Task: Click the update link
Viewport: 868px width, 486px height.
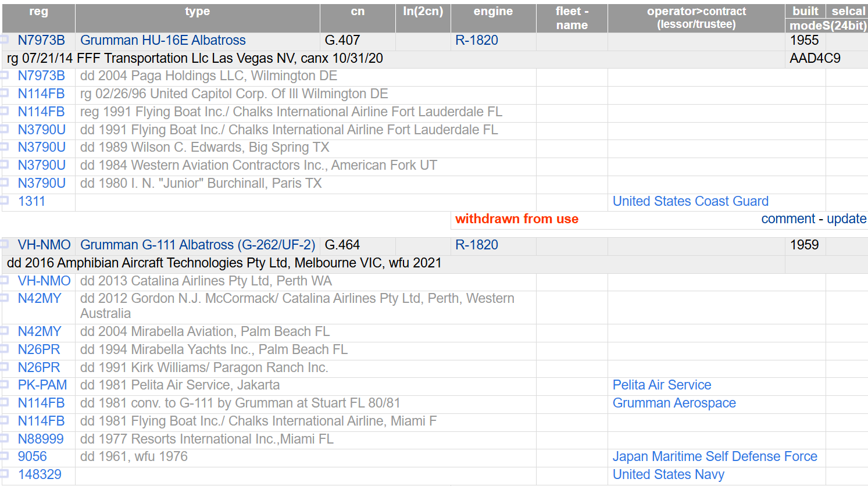Action: [x=846, y=219]
